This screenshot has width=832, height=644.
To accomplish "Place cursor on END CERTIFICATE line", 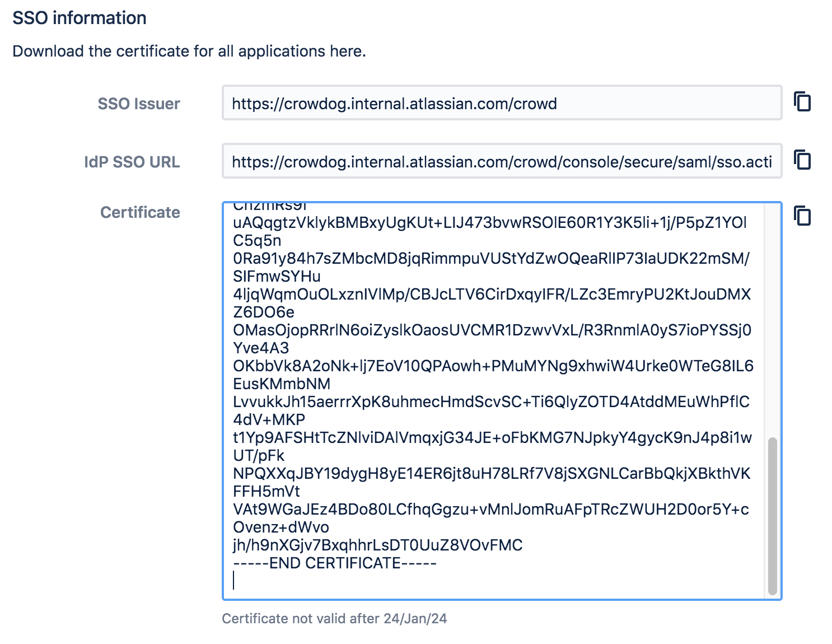I will tap(334, 563).
